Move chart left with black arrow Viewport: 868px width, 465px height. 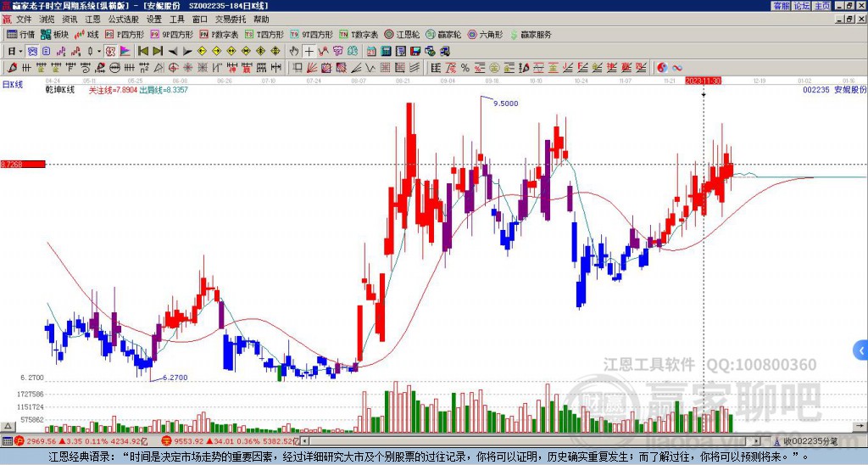[x=173, y=52]
